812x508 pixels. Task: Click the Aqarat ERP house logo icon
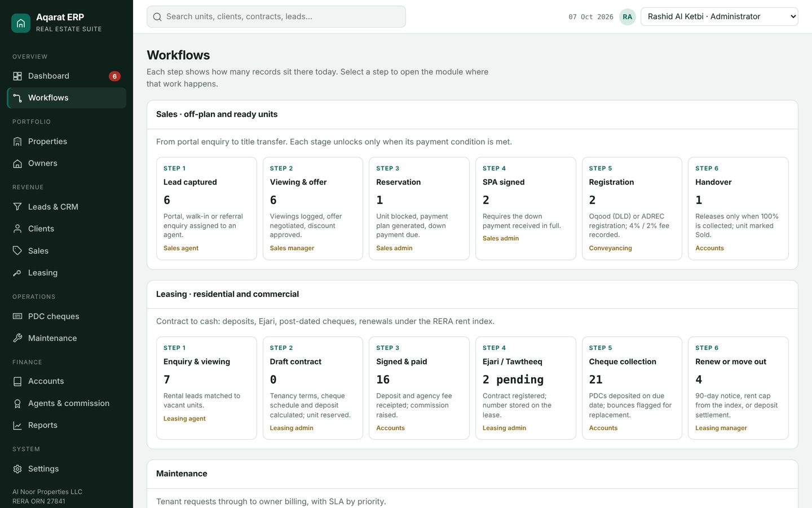(21, 23)
